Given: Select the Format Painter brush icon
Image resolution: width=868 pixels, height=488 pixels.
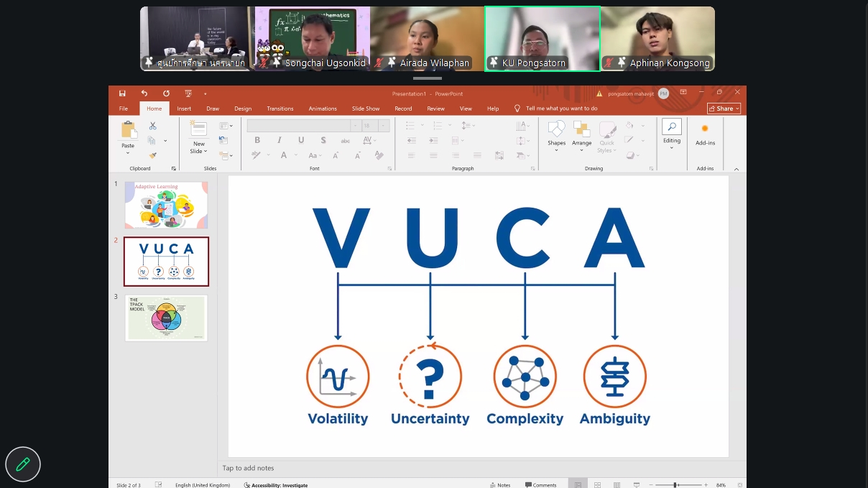Looking at the screenshot, I should click(x=152, y=155).
